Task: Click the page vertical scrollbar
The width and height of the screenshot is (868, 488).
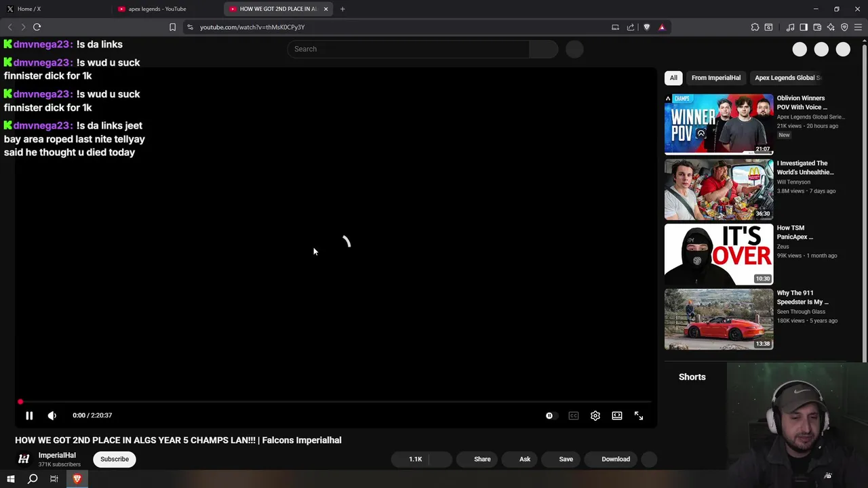Action: [864, 203]
